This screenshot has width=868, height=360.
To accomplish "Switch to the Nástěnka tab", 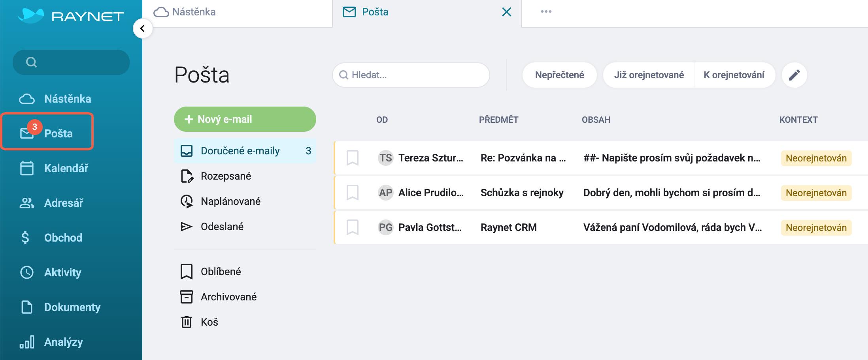I will (x=185, y=12).
